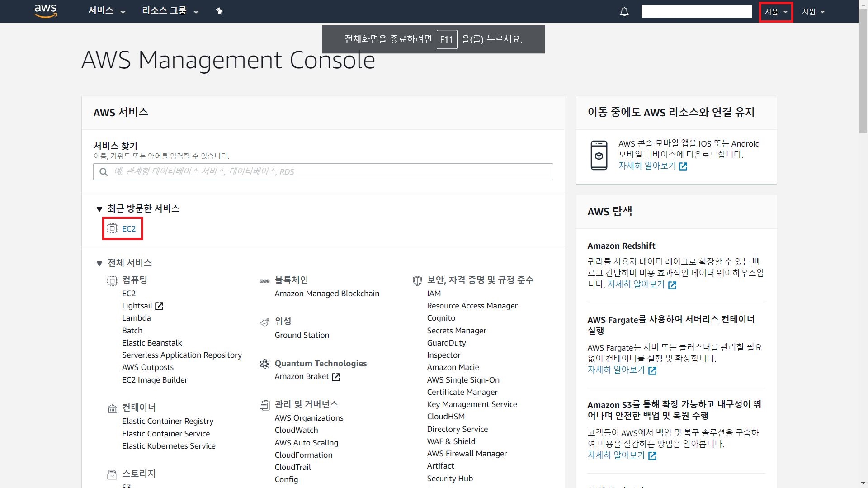Click the EC2 chip icon under recent services
Viewport: 868px width, 488px height.
pyautogui.click(x=112, y=228)
